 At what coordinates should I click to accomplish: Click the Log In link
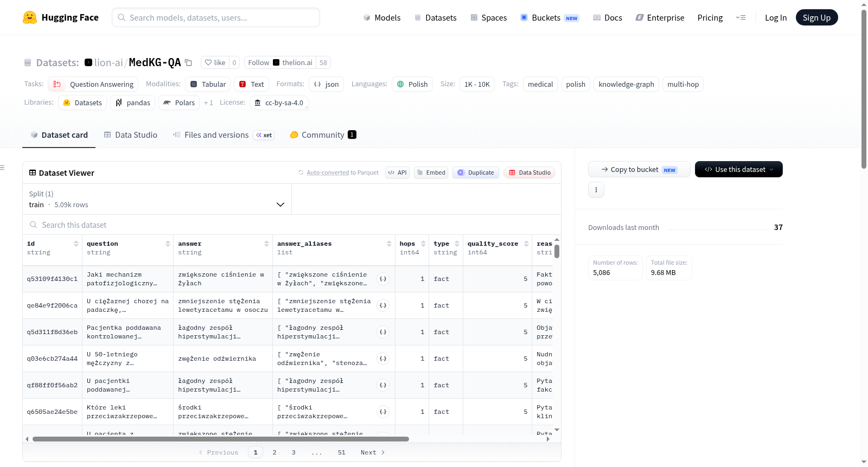coord(776,17)
